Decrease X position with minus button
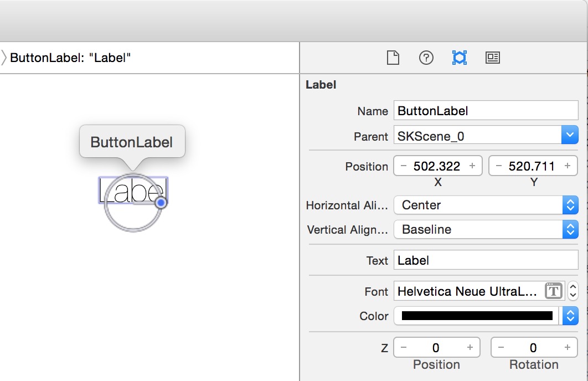This screenshot has height=381, width=588. pyautogui.click(x=403, y=166)
